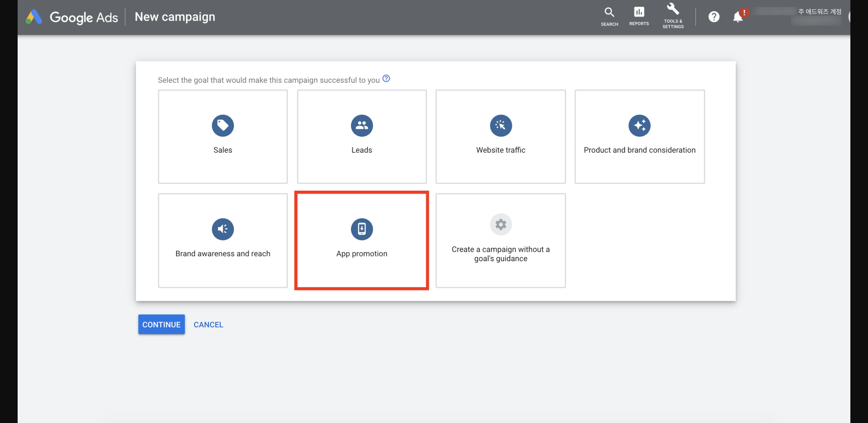This screenshot has height=423, width=868.
Task: Select Product and brand consideration goal
Action: pyautogui.click(x=639, y=137)
